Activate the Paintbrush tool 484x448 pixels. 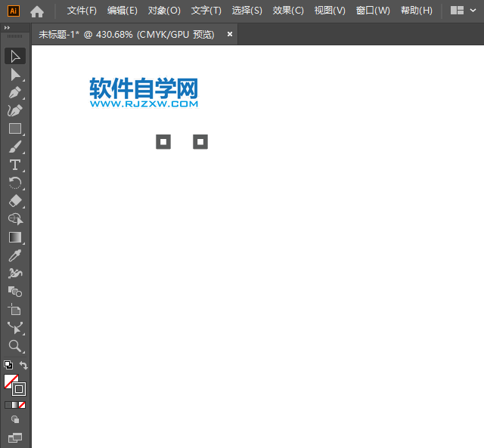click(x=15, y=147)
